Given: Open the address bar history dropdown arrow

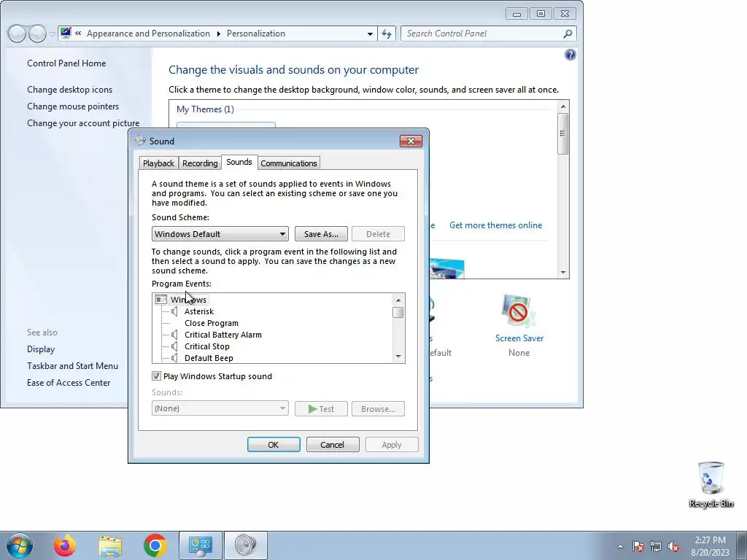Looking at the screenshot, I should coord(370,34).
